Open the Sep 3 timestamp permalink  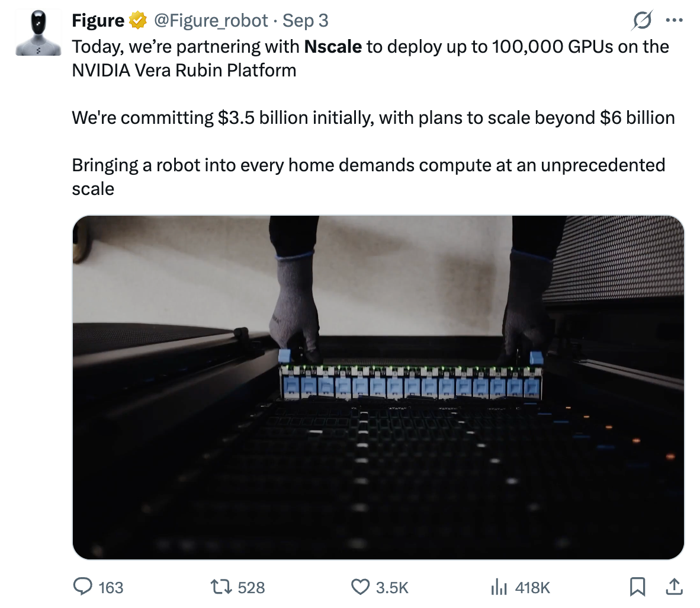(x=306, y=21)
